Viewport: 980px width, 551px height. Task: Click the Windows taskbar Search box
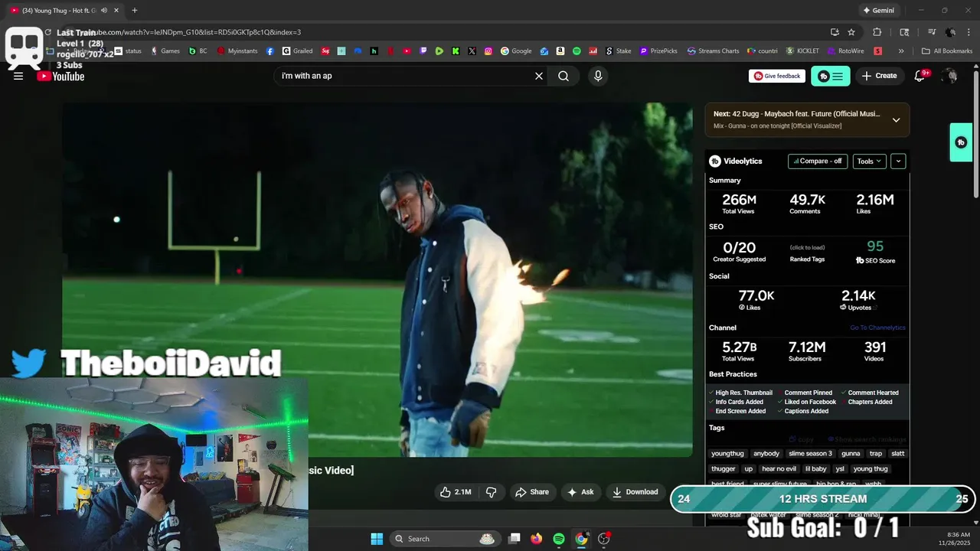(445, 539)
